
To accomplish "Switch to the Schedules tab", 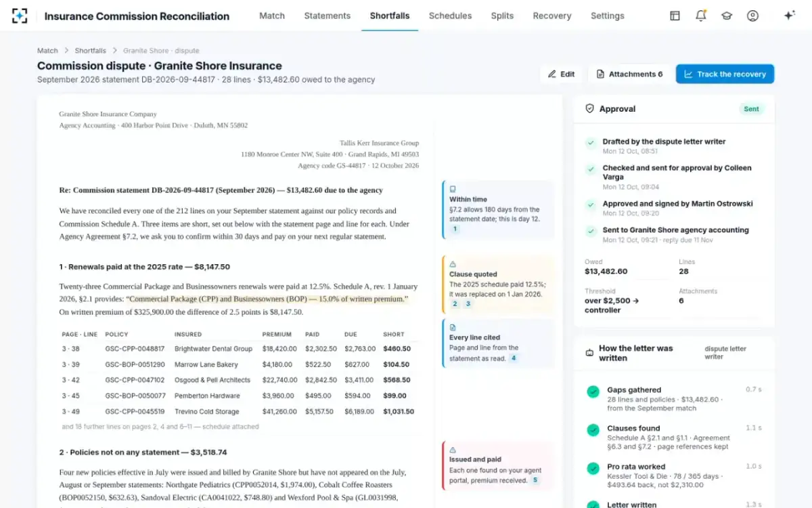I will 450,16.
